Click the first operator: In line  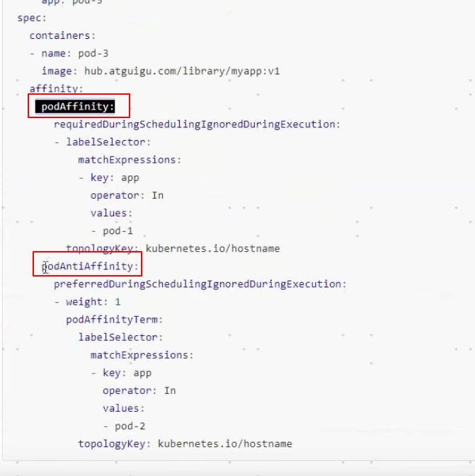click(x=127, y=195)
